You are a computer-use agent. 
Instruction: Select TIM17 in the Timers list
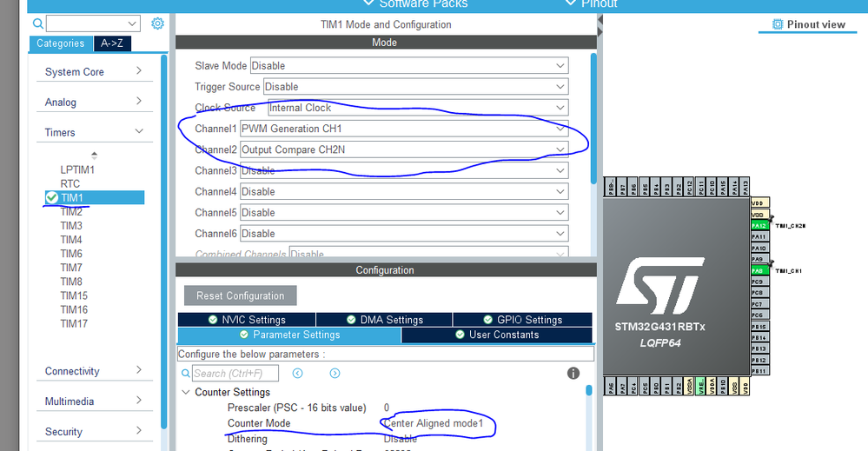[x=74, y=323]
